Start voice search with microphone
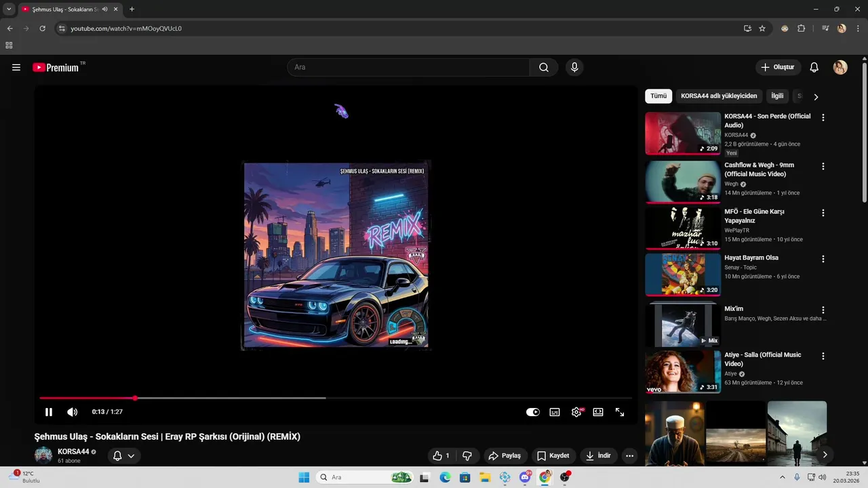The width and height of the screenshot is (868, 488). click(574, 67)
